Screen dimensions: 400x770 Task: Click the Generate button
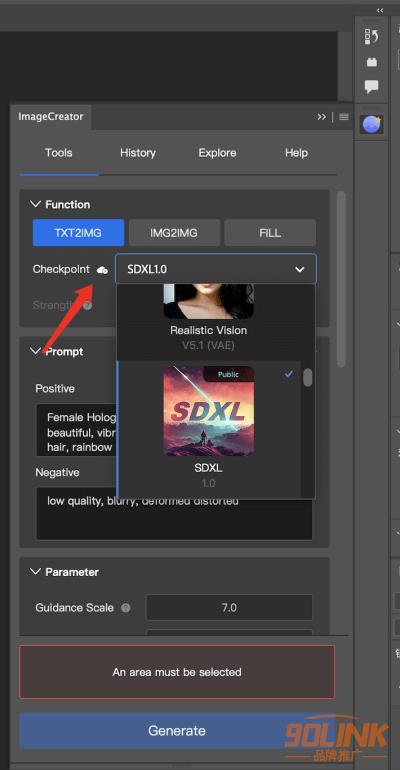click(x=177, y=730)
